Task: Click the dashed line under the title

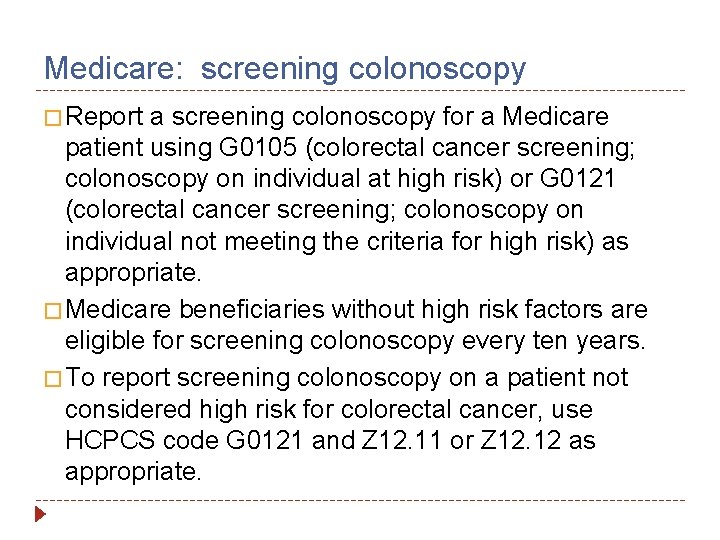Action: tap(360, 91)
